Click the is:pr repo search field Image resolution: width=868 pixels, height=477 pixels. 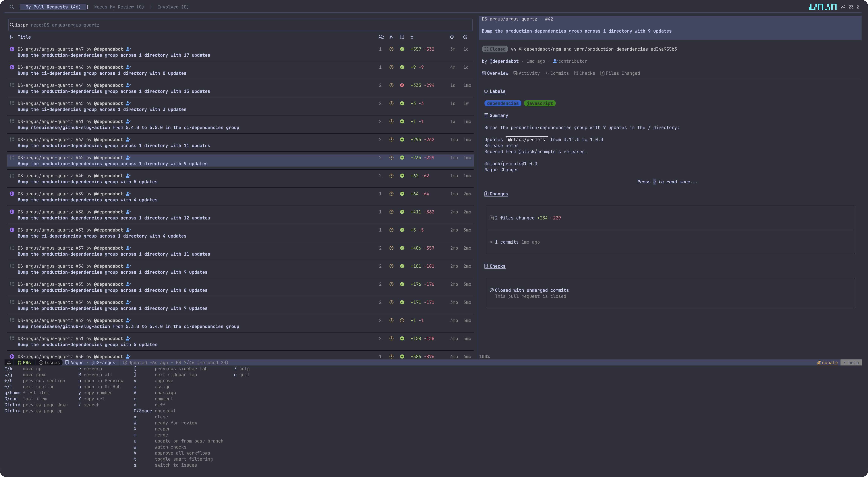236,25
